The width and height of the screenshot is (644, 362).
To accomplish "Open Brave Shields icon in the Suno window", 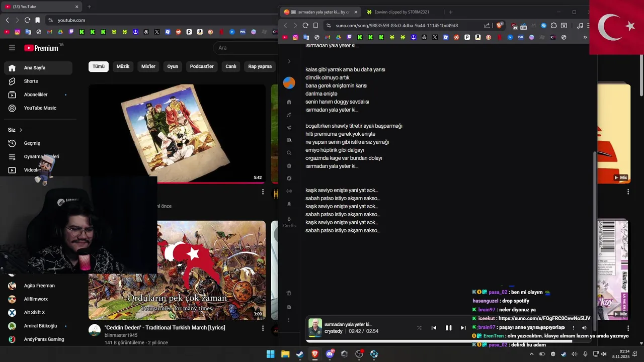I will (x=500, y=25).
